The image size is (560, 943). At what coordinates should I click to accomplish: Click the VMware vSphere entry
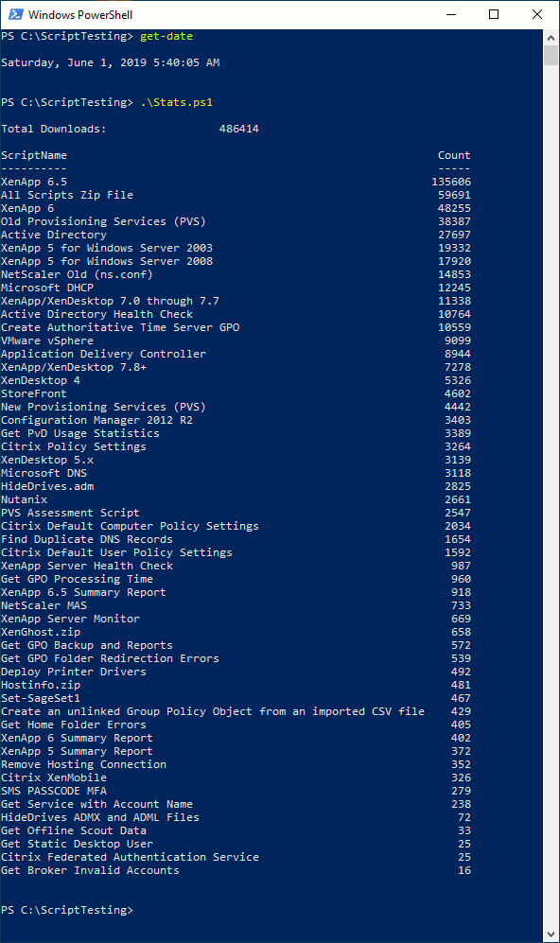pos(47,341)
